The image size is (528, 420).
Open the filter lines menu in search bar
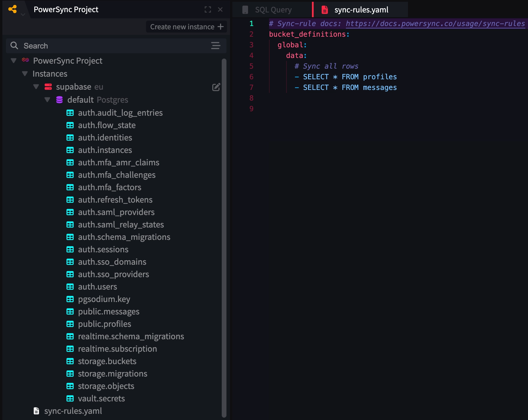[x=216, y=46]
